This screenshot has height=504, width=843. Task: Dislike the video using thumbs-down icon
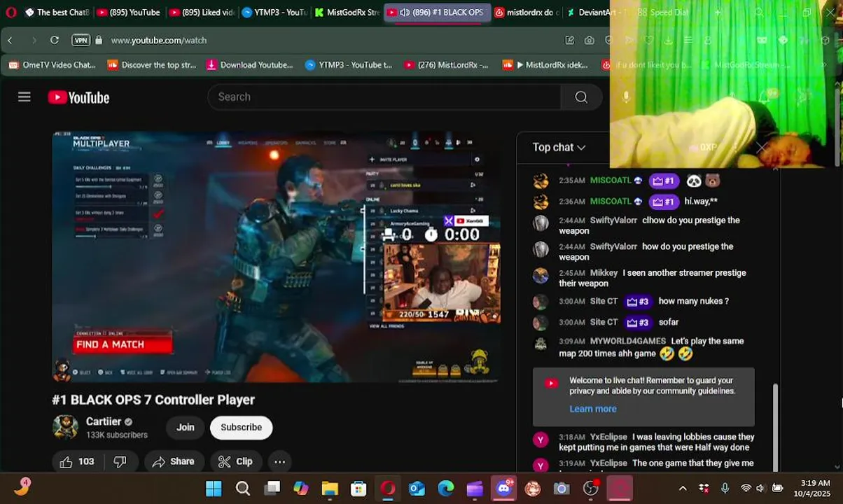pyautogui.click(x=120, y=461)
